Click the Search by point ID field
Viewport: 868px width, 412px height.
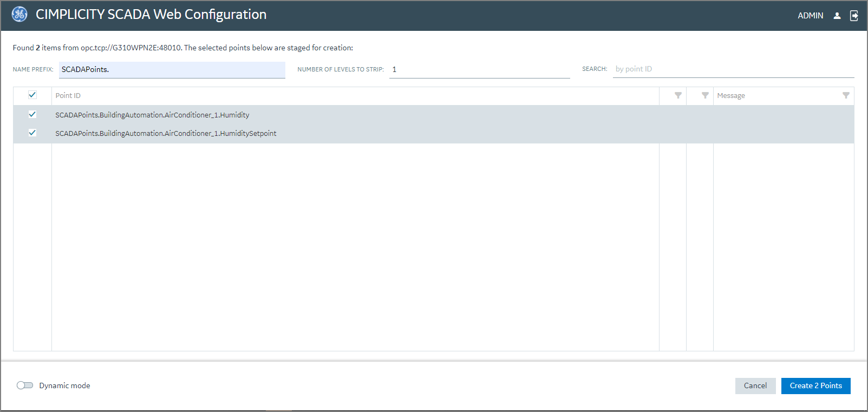(734, 69)
